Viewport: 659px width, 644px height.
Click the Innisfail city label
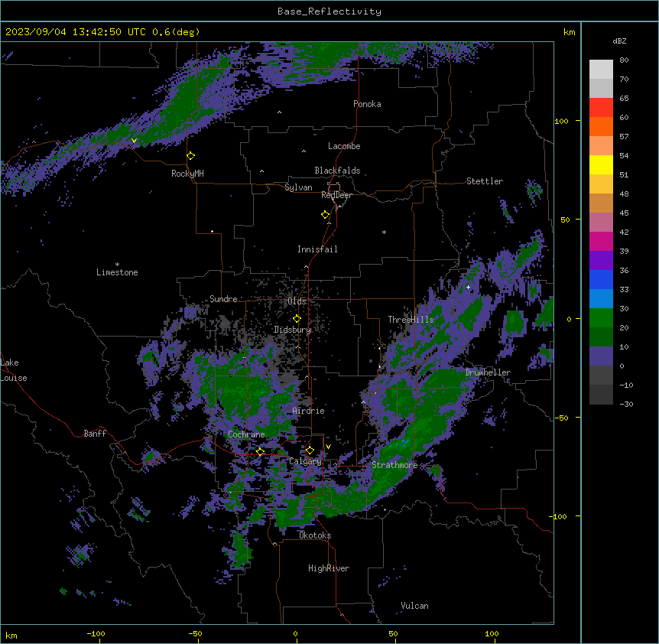[317, 249]
